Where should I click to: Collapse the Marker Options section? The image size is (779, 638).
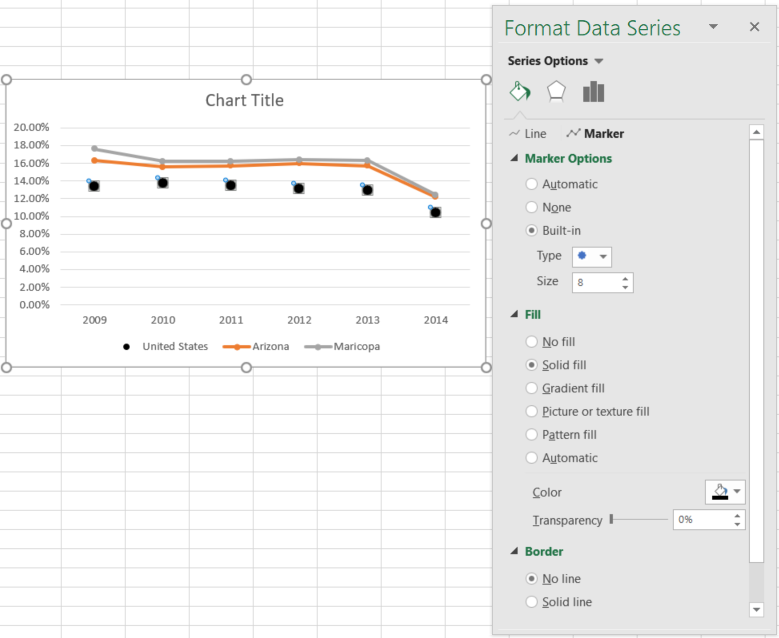514,159
